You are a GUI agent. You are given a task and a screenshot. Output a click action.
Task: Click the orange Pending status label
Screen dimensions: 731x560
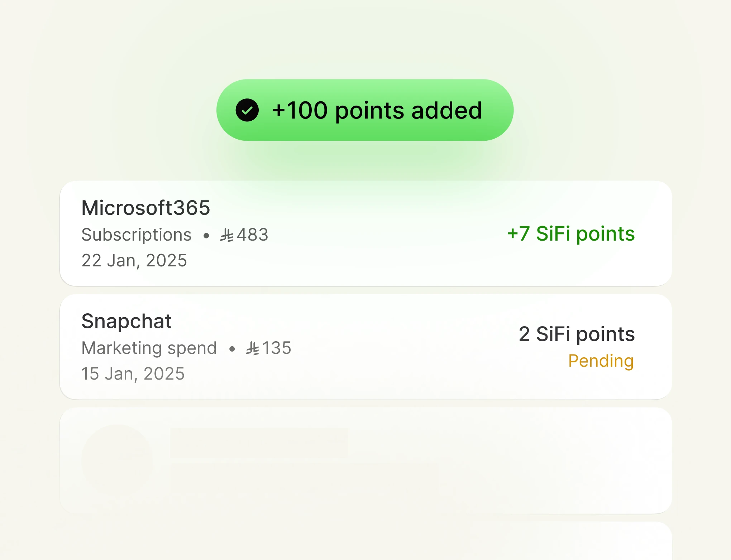click(601, 361)
